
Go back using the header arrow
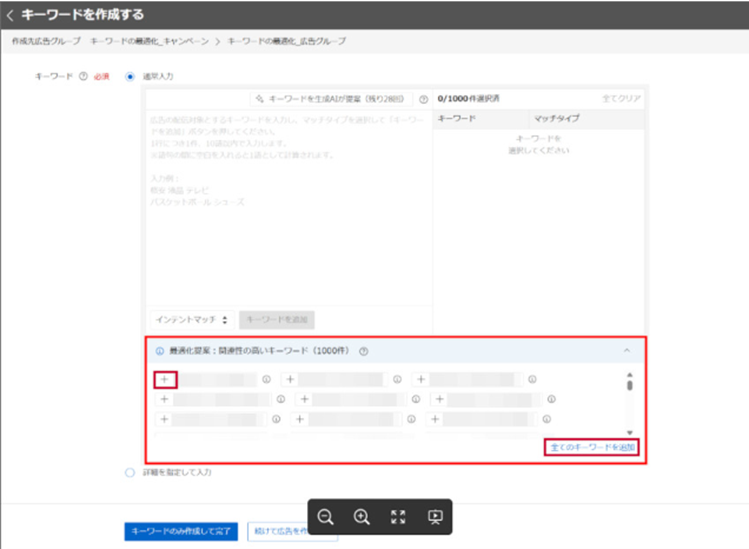pos(10,15)
